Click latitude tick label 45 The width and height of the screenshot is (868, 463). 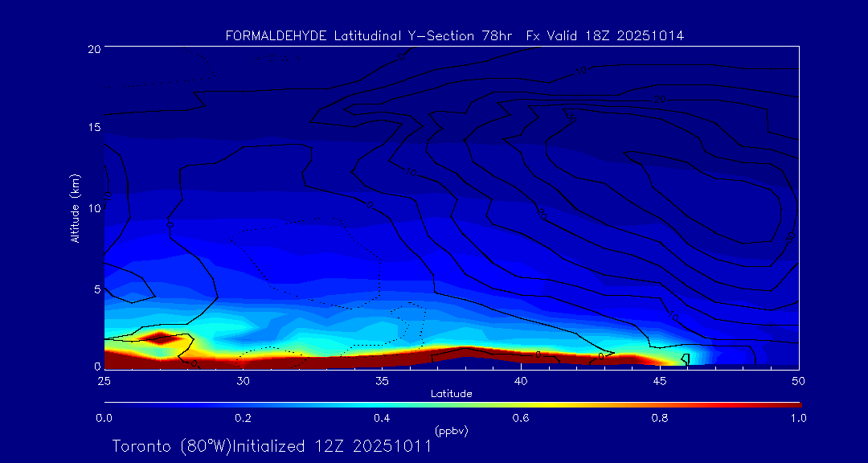tap(659, 381)
